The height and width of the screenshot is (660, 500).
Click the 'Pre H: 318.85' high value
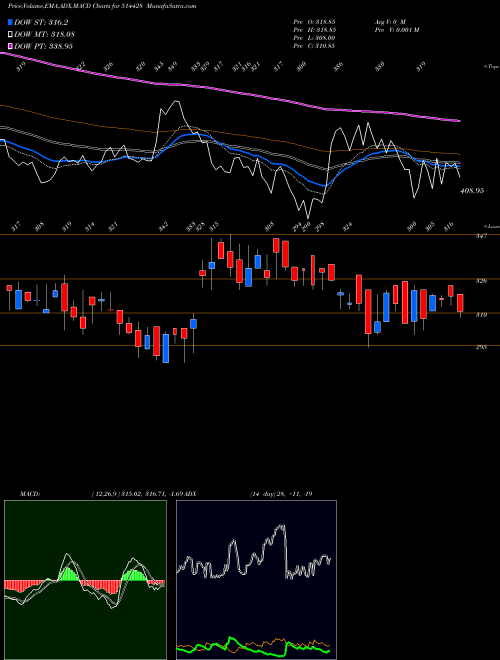(314, 30)
